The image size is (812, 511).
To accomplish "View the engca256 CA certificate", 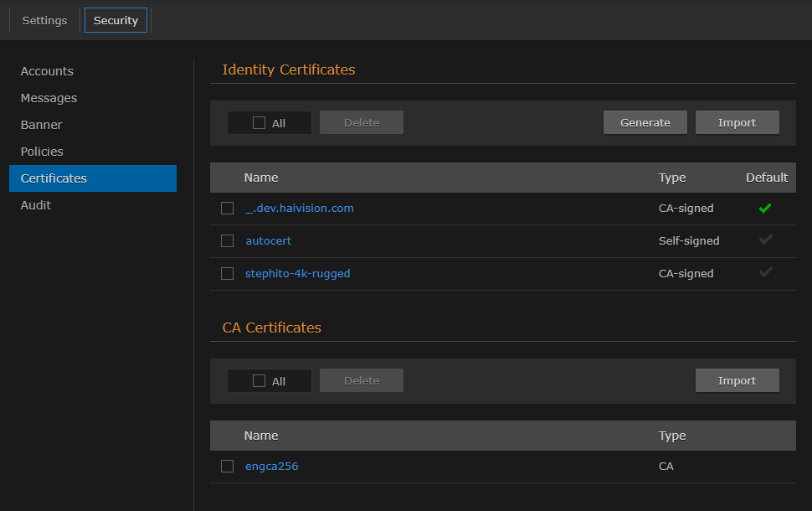I will (x=271, y=466).
